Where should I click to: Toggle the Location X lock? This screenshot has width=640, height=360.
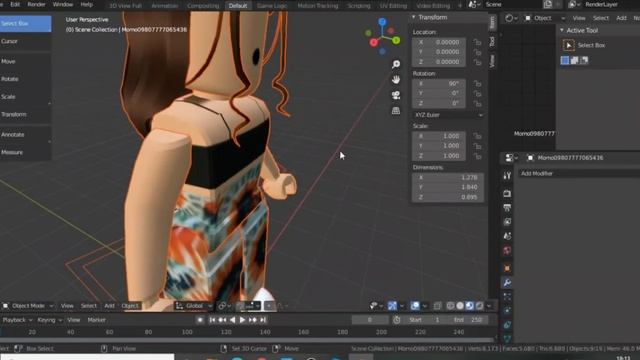pos(477,42)
